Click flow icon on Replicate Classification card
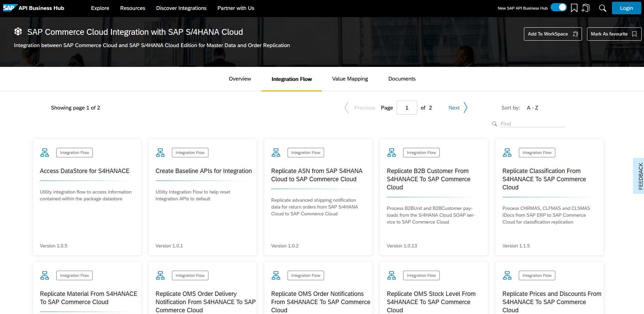644x314 pixels. (507, 153)
